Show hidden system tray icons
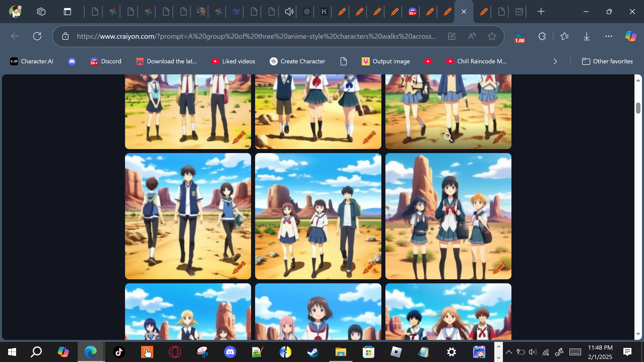Screen dimensions: 644x362 tap(509, 352)
